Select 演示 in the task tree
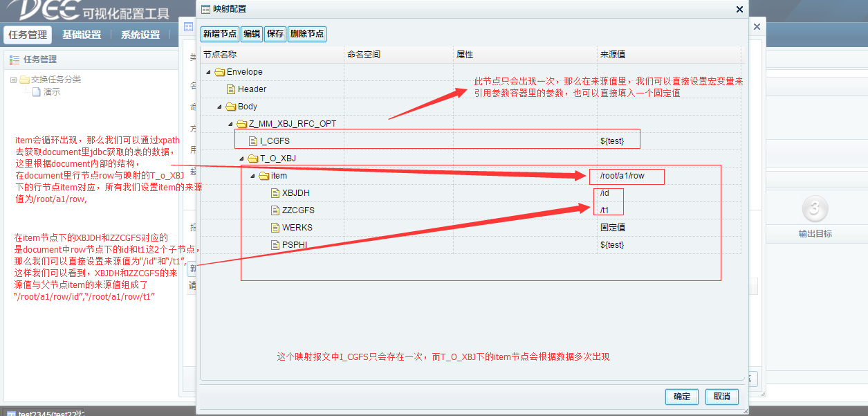The height and width of the screenshot is (416, 868). tap(52, 91)
